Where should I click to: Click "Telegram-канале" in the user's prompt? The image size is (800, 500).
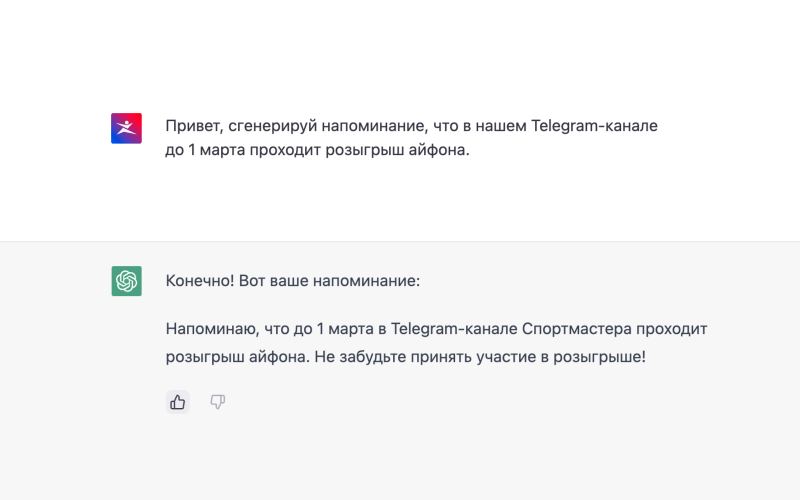[x=594, y=128]
